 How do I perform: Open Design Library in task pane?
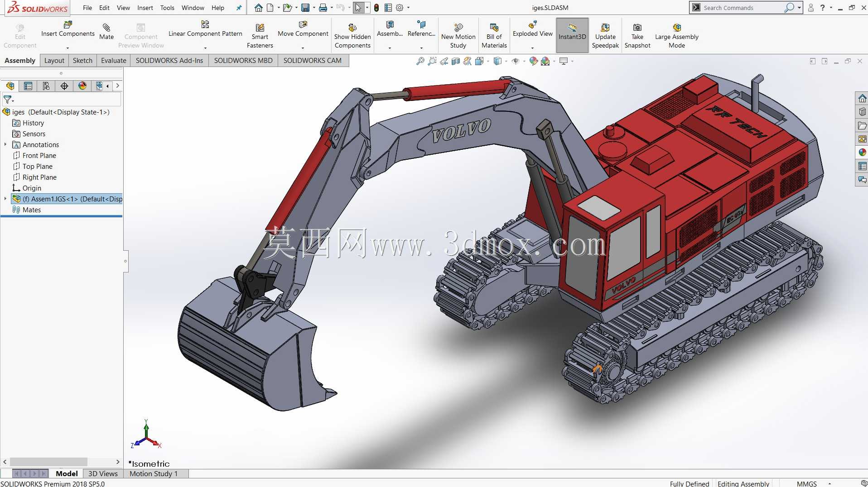point(862,112)
